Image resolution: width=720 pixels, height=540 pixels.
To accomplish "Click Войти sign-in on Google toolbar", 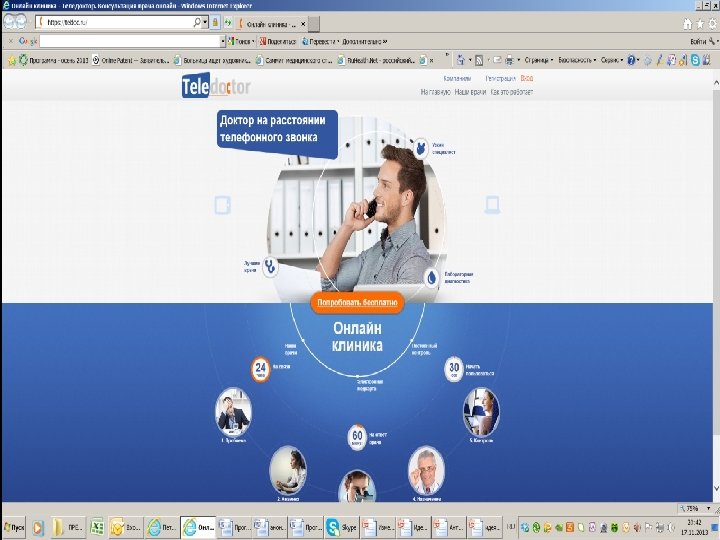I will [698, 41].
